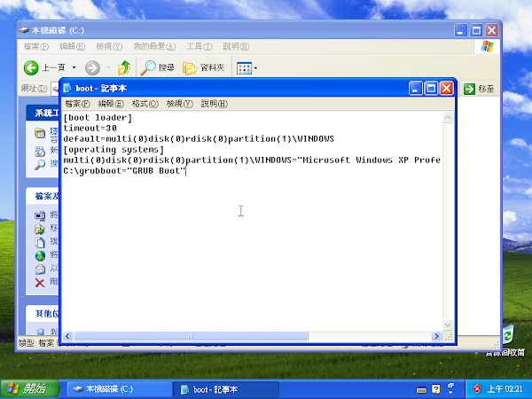
Task: Click the Notepad vertical scrollbar up arrow
Action: tap(448, 118)
